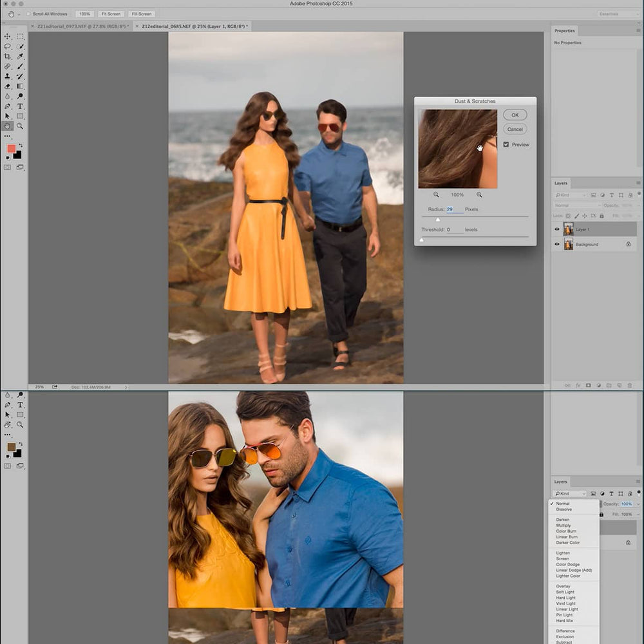Select the Gradient tool
The width and height of the screenshot is (644, 644).
(21, 86)
